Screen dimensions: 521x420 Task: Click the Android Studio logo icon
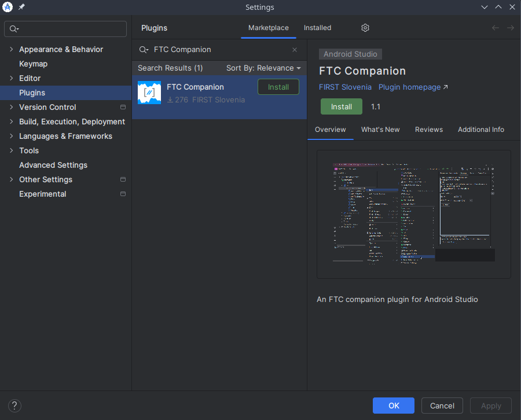click(8, 7)
